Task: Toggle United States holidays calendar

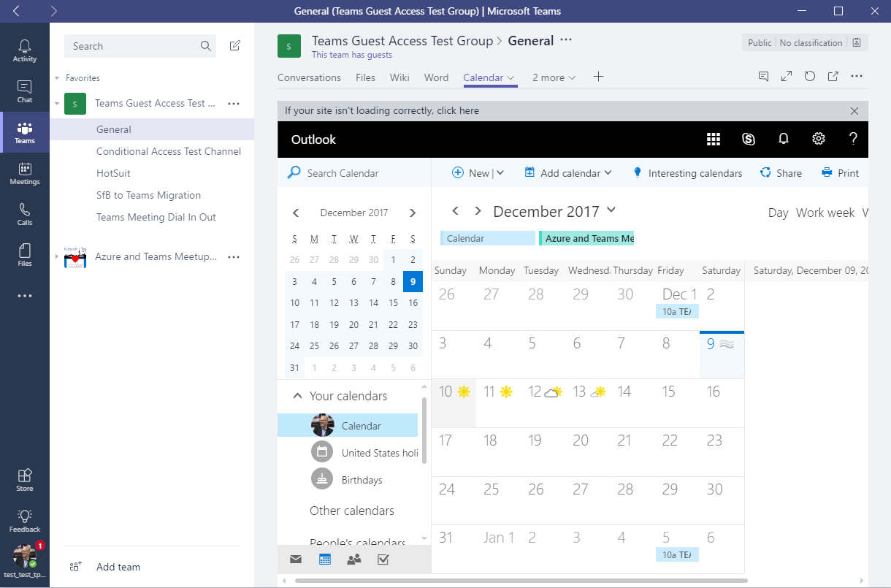Action: [365, 453]
